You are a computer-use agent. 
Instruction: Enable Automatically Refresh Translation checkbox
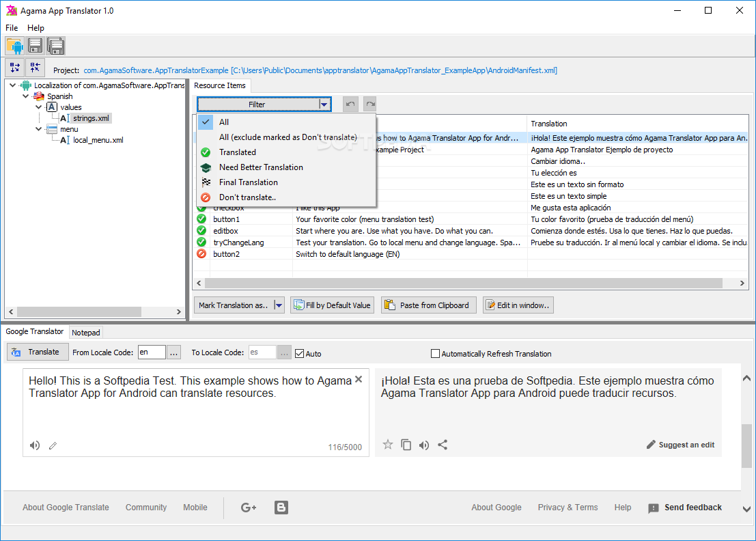pos(436,353)
